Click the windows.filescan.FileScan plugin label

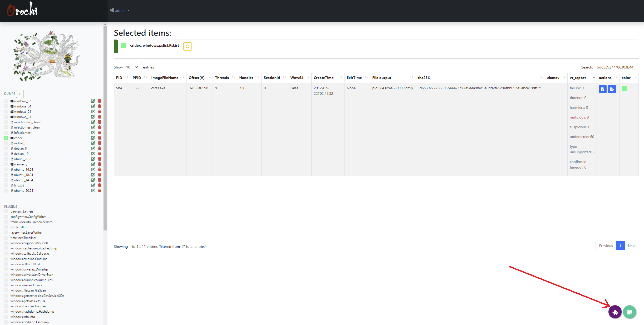[x=28, y=290]
